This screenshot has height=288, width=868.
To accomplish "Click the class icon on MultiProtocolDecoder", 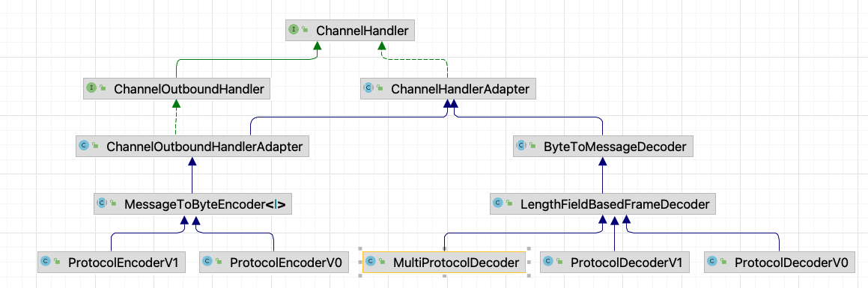I will (370, 262).
